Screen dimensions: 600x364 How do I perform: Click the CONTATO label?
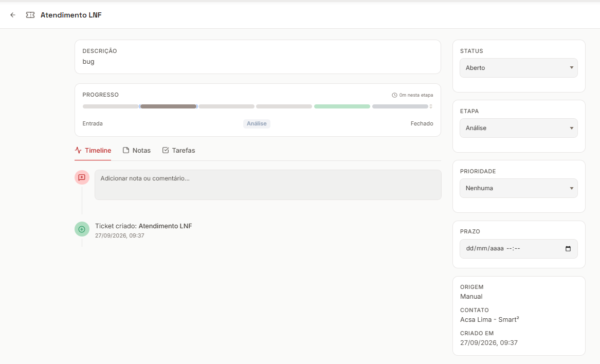(x=475, y=310)
